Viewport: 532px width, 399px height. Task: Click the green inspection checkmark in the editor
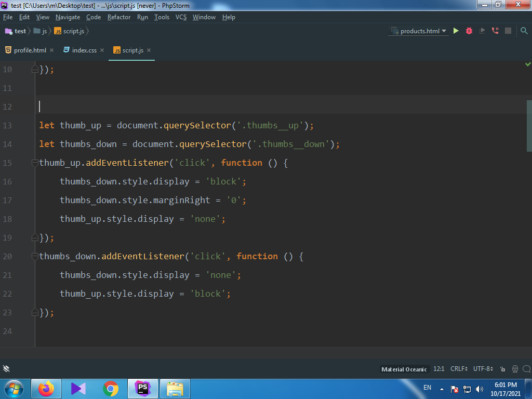[528, 64]
